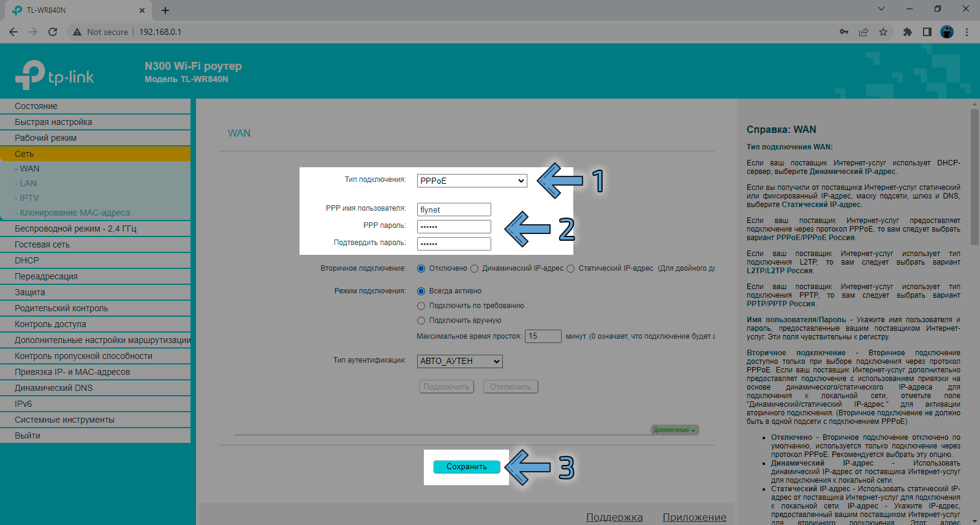Select Статический IP-адрес secondary connection
This screenshot has width=980, height=525.
pyautogui.click(x=570, y=268)
